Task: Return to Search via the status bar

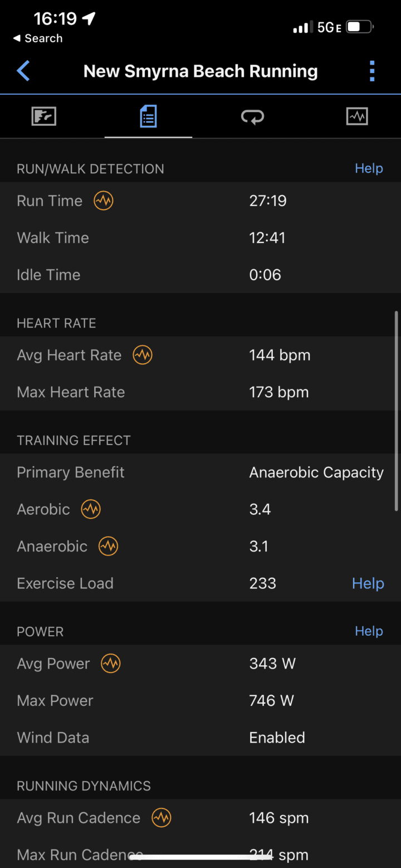Action: (38, 38)
